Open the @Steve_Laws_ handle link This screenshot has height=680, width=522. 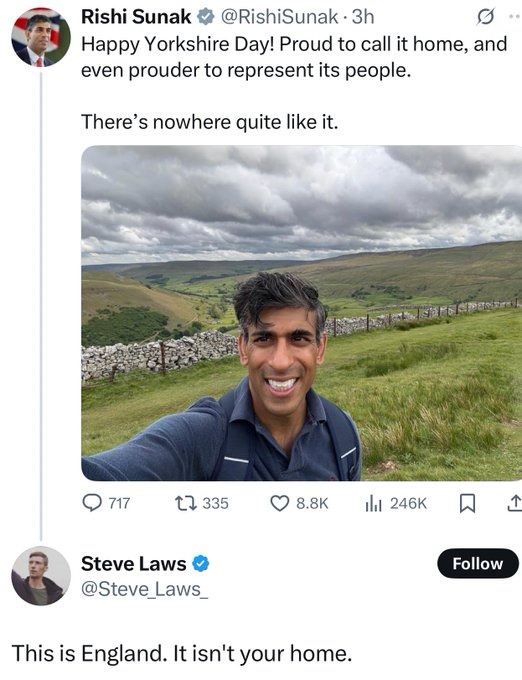tap(144, 589)
